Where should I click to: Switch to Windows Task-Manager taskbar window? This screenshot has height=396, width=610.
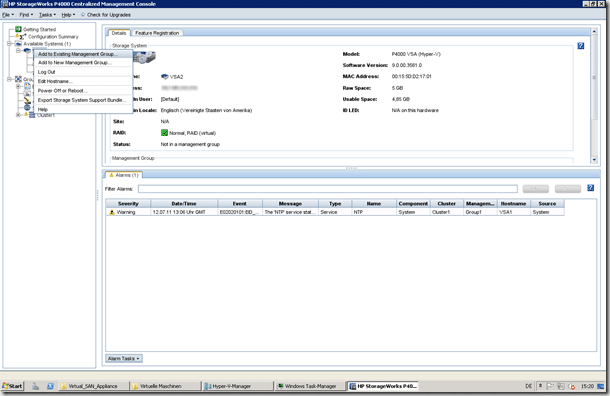point(310,386)
